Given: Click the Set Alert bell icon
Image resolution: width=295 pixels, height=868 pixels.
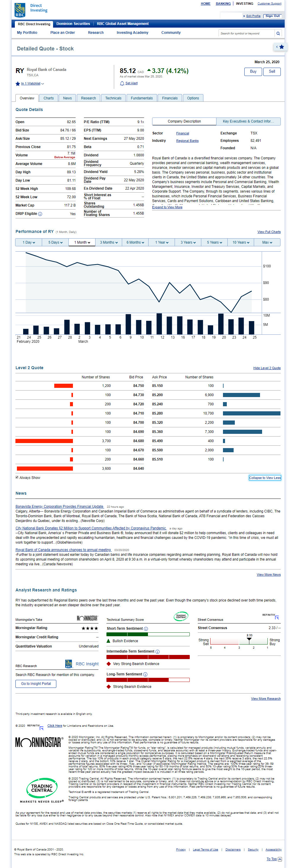Looking at the screenshot, I should 122,83.
